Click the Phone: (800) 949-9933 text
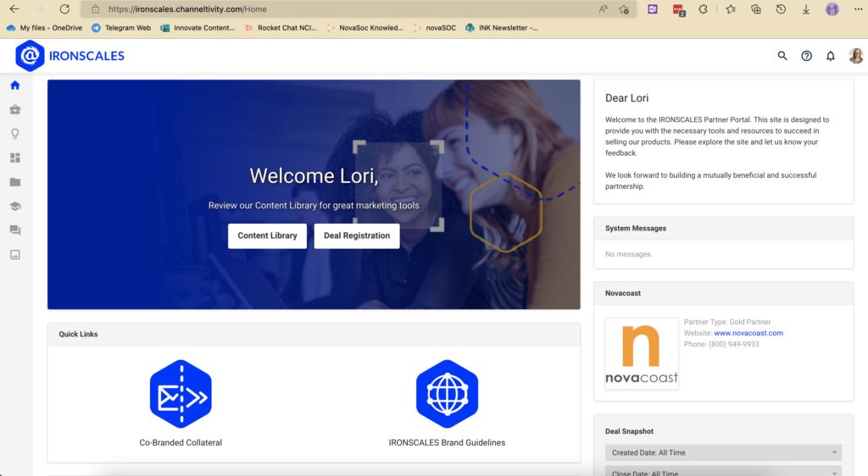Screen dimensions: 868x476 [721, 344]
